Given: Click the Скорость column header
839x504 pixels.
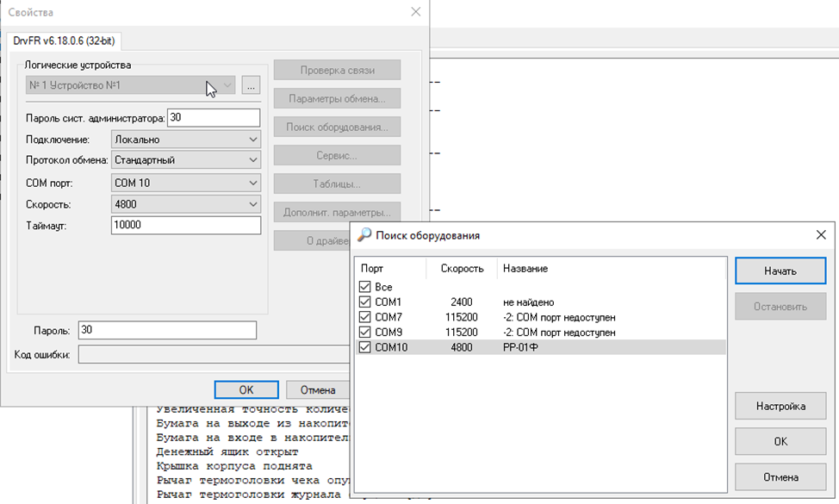Looking at the screenshot, I should pyautogui.click(x=463, y=268).
